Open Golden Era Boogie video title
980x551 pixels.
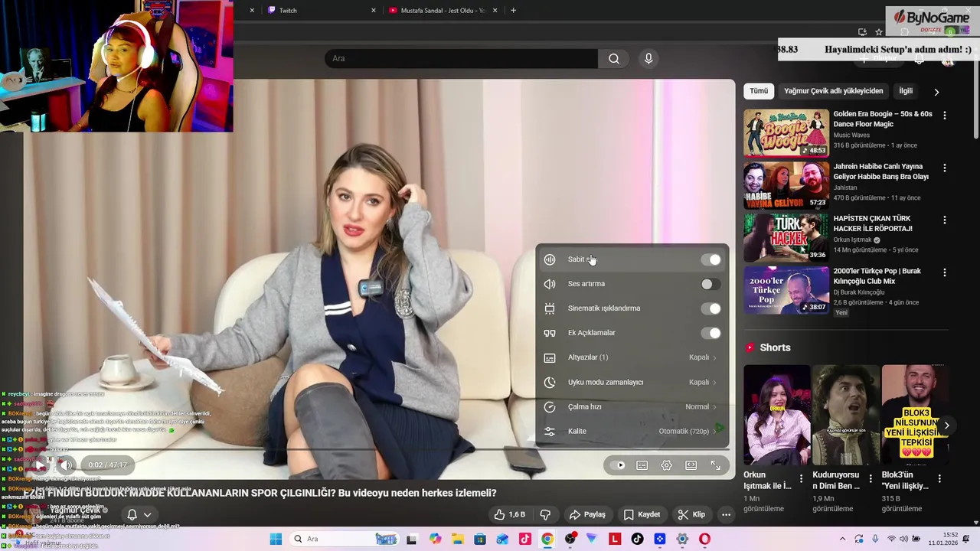click(x=883, y=119)
